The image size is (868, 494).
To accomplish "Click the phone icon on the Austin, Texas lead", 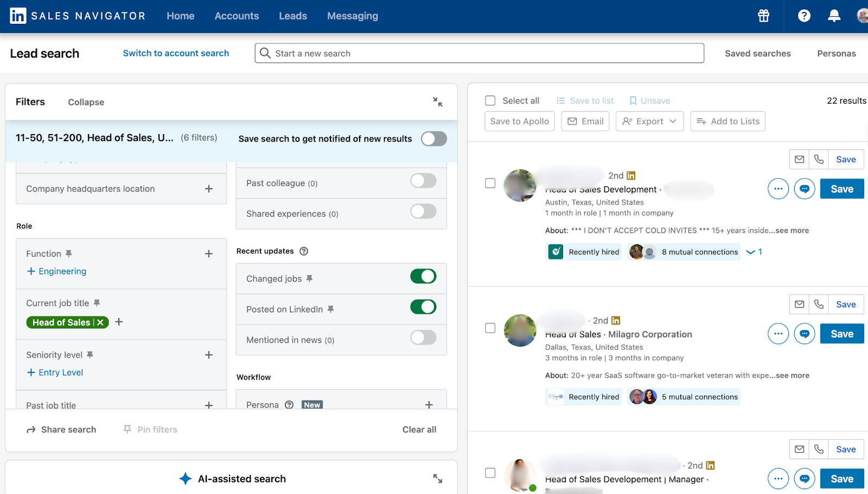I will pyautogui.click(x=819, y=159).
